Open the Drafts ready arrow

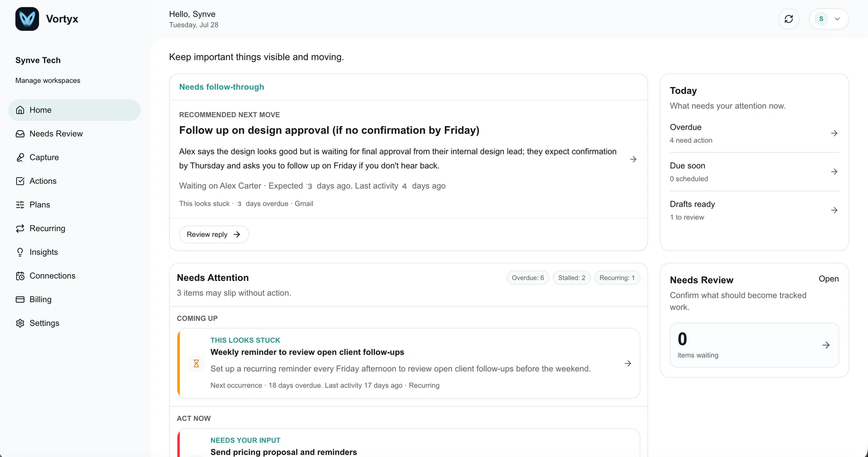click(x=834, y=210)
